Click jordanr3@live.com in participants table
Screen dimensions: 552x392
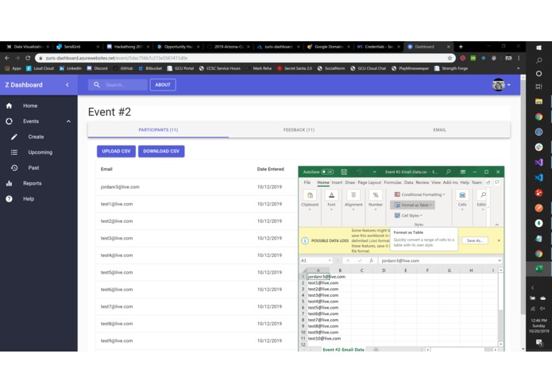tap(120, 186)
